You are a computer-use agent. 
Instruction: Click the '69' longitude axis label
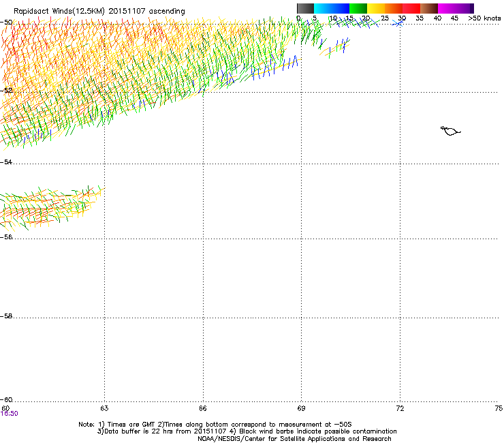coord(301,408)
